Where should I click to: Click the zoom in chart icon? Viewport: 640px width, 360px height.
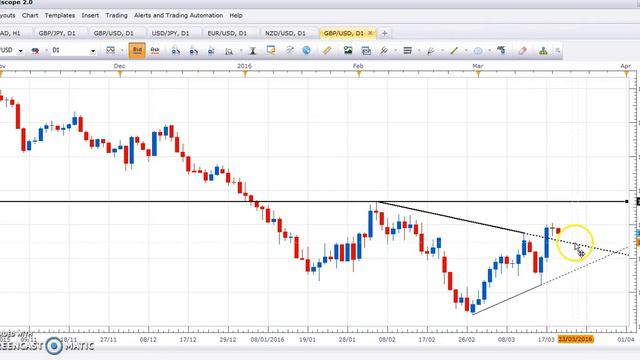point(176,51)
